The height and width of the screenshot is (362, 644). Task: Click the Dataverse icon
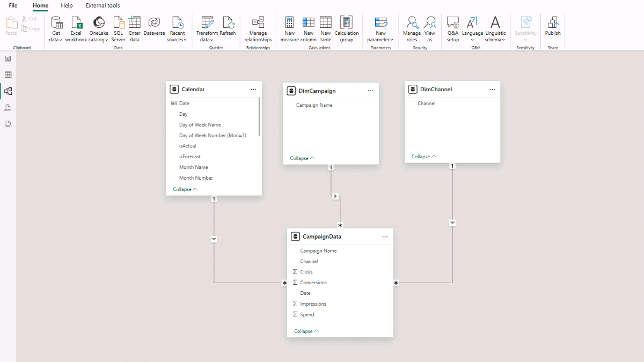tap(155, 23)
